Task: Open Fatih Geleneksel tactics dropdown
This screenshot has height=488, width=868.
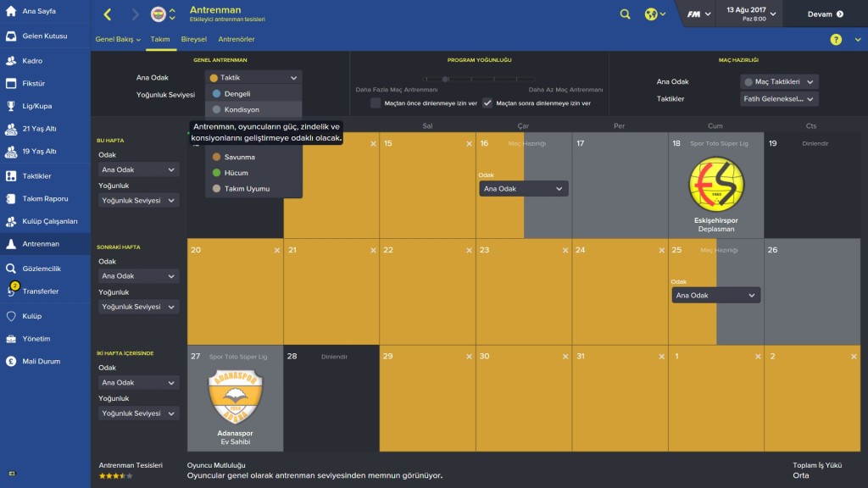Action: [x=779, y=99]
